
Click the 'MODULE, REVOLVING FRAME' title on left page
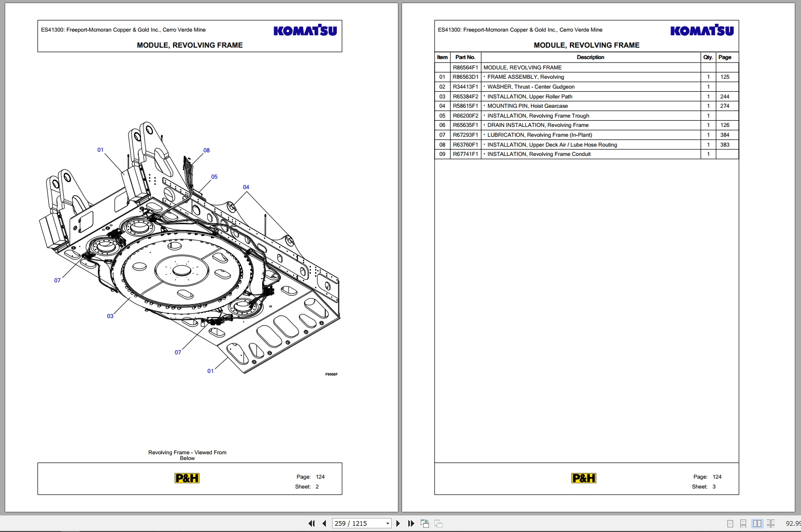coord(190,45)
